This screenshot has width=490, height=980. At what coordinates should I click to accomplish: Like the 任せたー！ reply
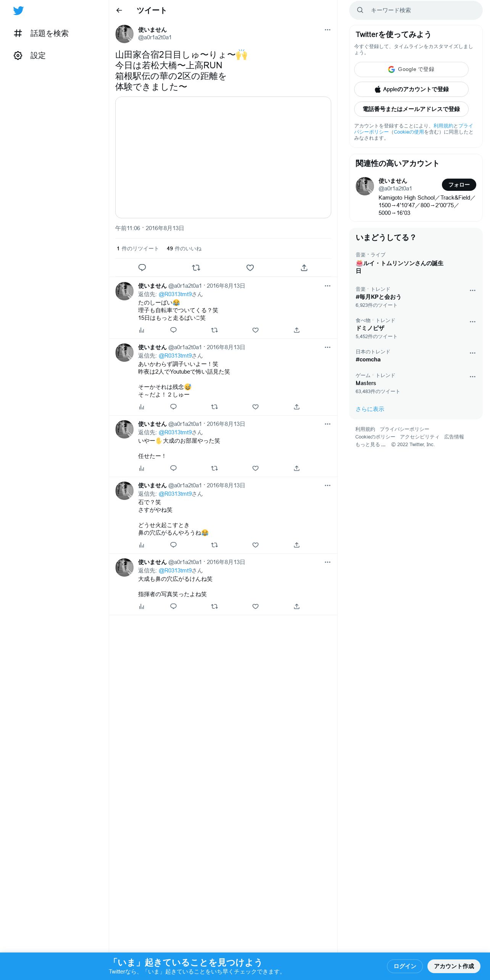[256, 468]
